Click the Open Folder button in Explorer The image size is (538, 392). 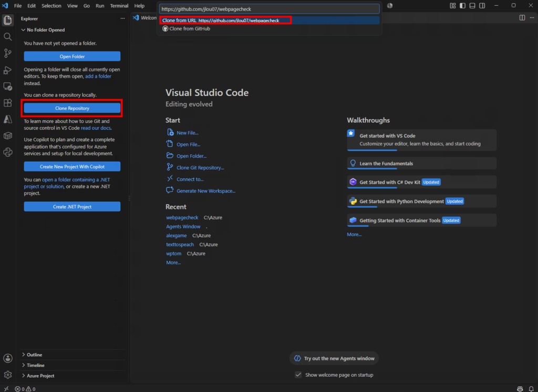(x=72, y=56)
